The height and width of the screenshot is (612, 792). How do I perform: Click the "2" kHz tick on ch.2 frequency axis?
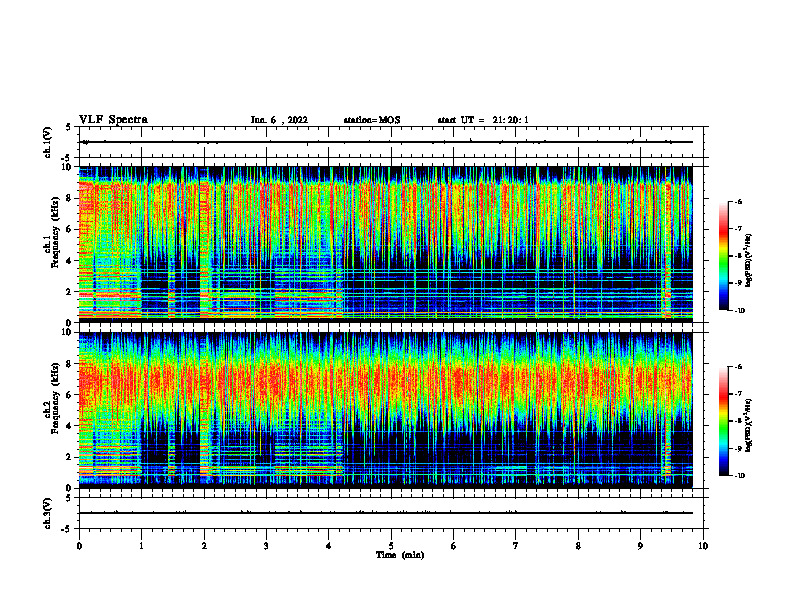(71, 457)
